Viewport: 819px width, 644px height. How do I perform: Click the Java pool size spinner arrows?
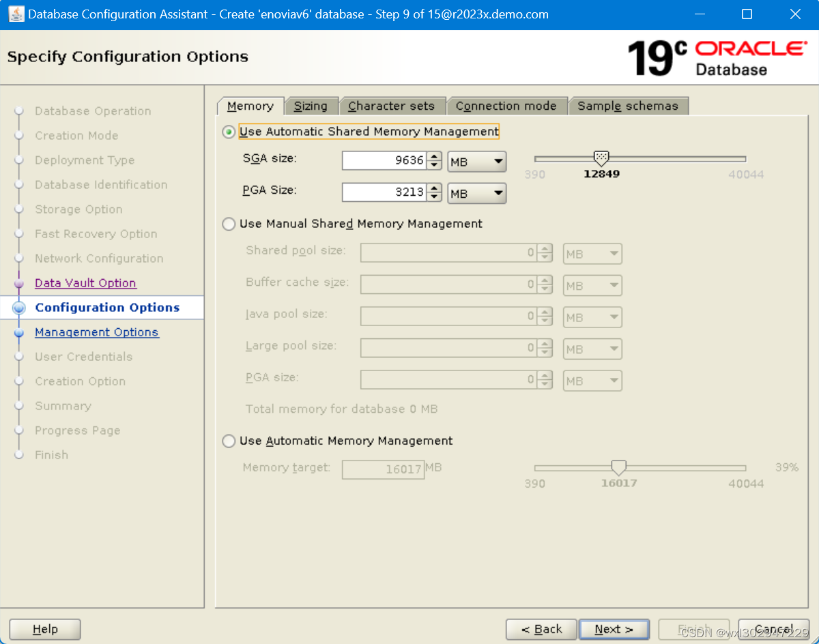(x=545, y=317)
